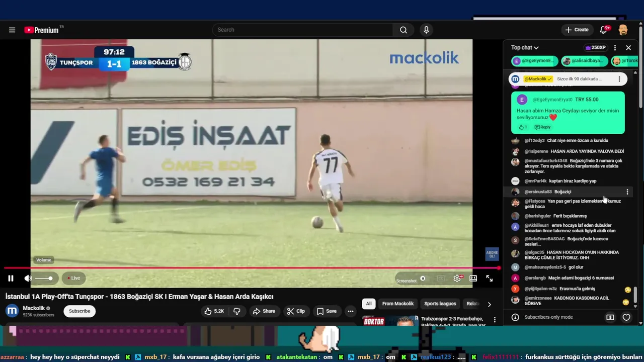
Task: Open subscribers-only mode info icon
Action: (x=515, y=317)
